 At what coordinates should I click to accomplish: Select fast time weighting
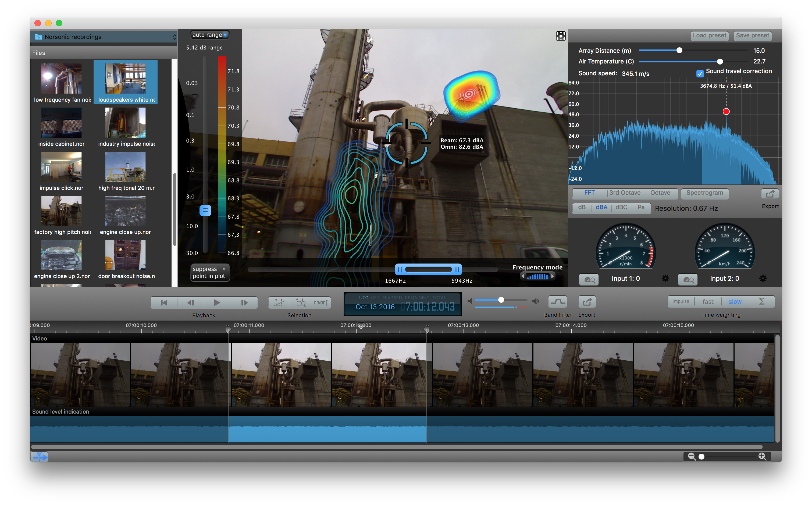[x=708, y=301]
